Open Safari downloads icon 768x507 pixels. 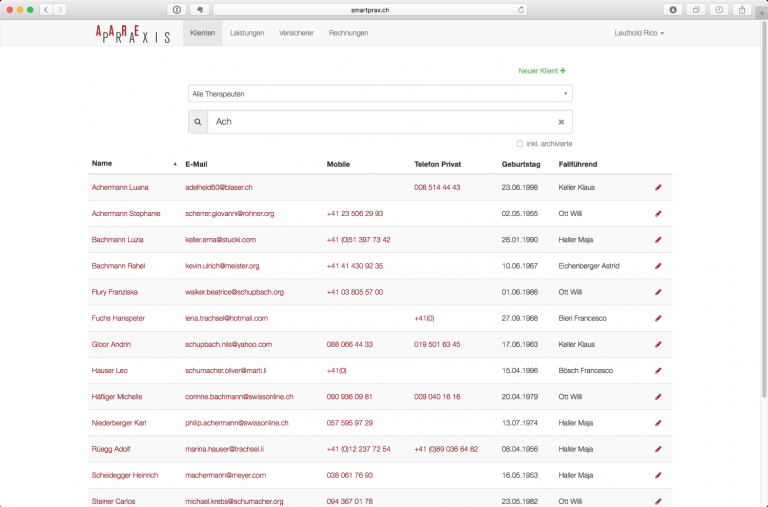coord(673,10)
